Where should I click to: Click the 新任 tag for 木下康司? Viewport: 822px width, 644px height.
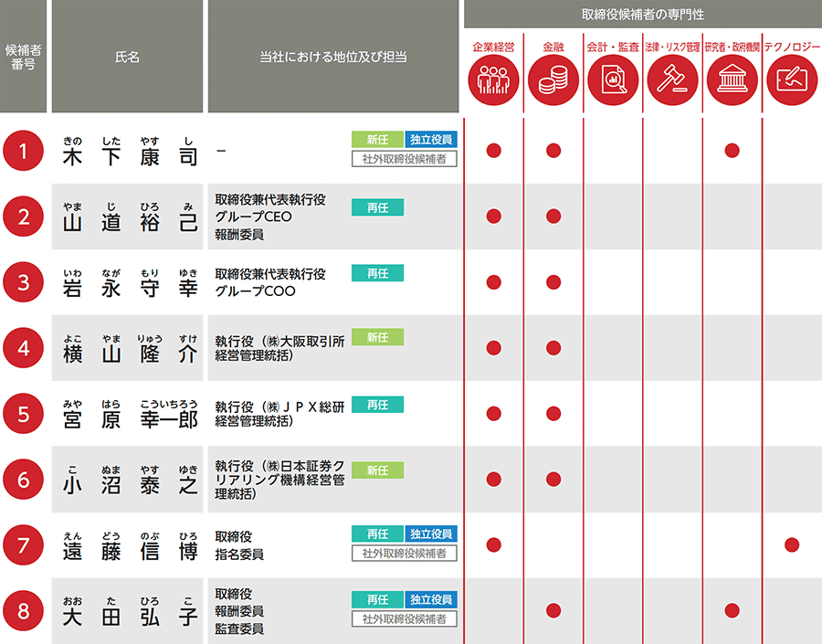pyautogui.click(x=377, y=140)
